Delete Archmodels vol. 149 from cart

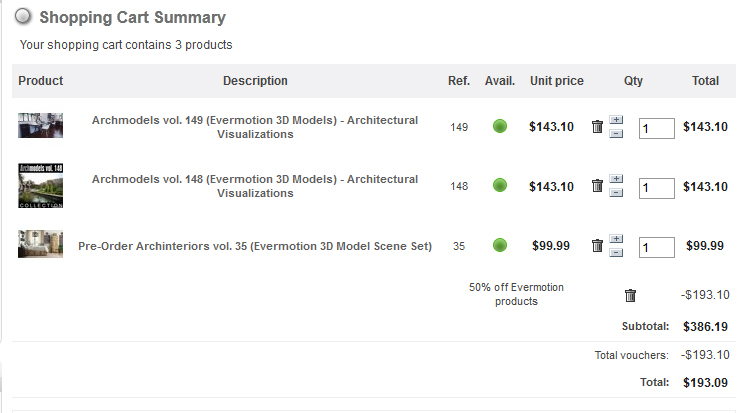click(597, 127)
